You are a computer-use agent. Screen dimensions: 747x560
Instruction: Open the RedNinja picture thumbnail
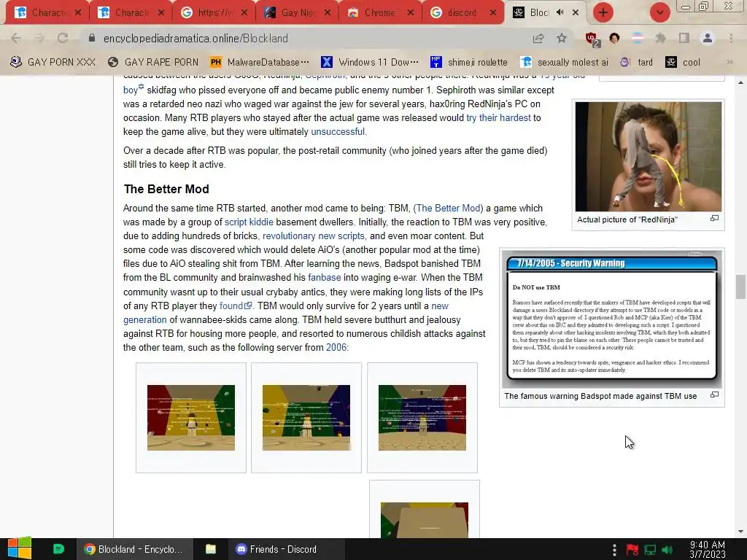tap(648, 156)
